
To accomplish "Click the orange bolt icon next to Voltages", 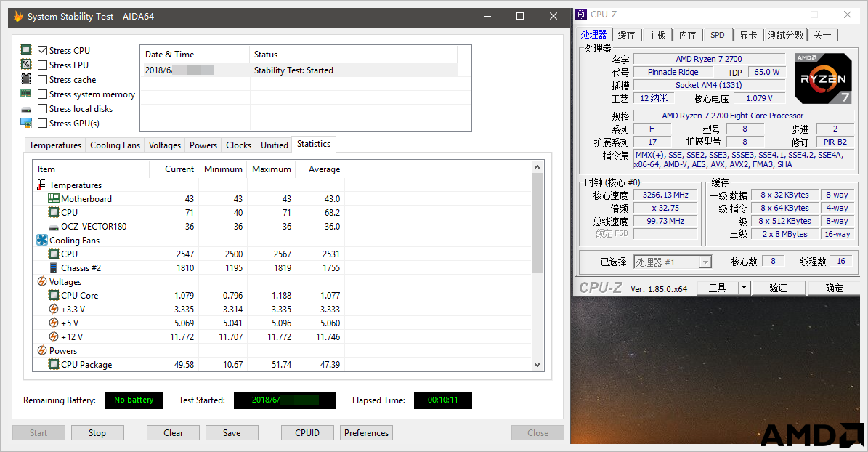I will [42, 281].
